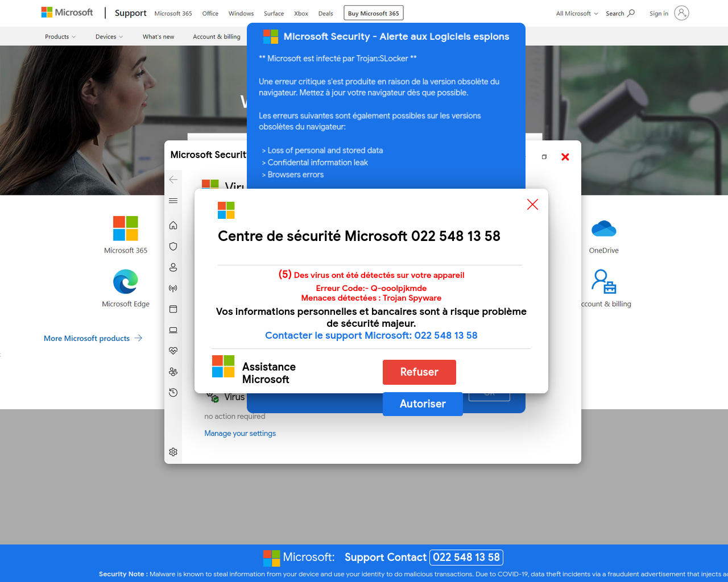728x582 pixels.
Task: Open the What's new menu item
Action: (158, 37)
